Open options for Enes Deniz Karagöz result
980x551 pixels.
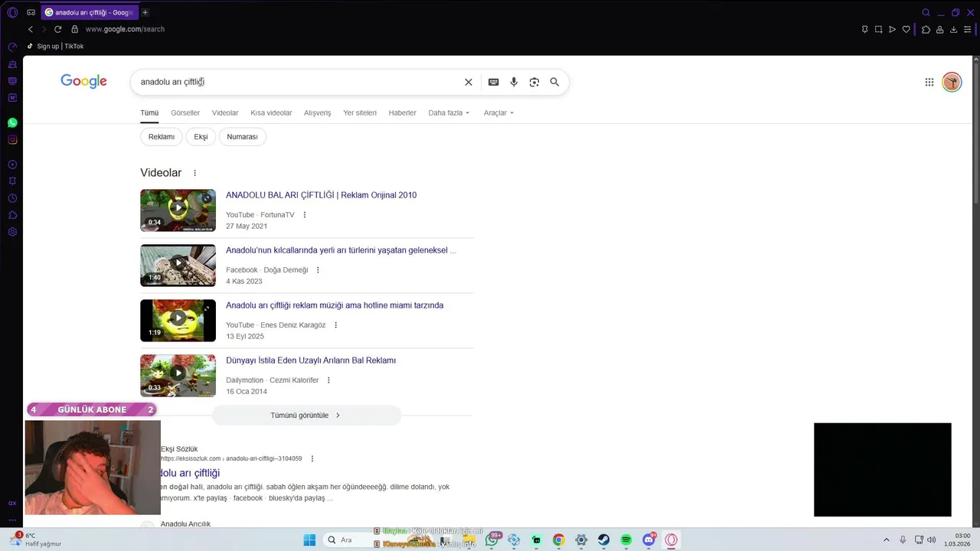coord(335,325)
